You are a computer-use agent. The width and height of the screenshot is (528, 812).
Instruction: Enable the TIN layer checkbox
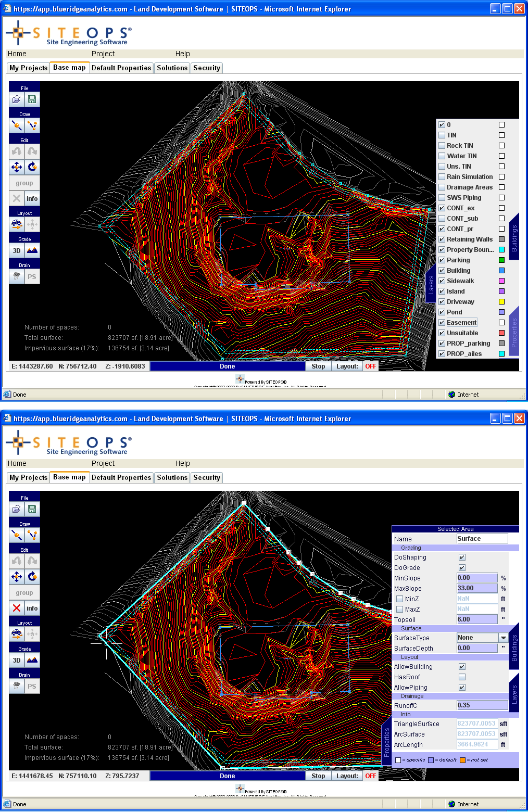(x=442, y=135)
